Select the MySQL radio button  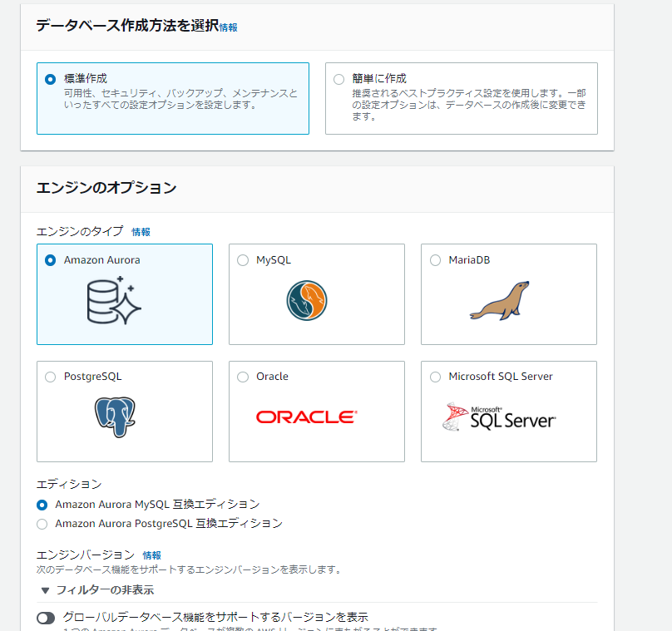click(x=242, y=259)
